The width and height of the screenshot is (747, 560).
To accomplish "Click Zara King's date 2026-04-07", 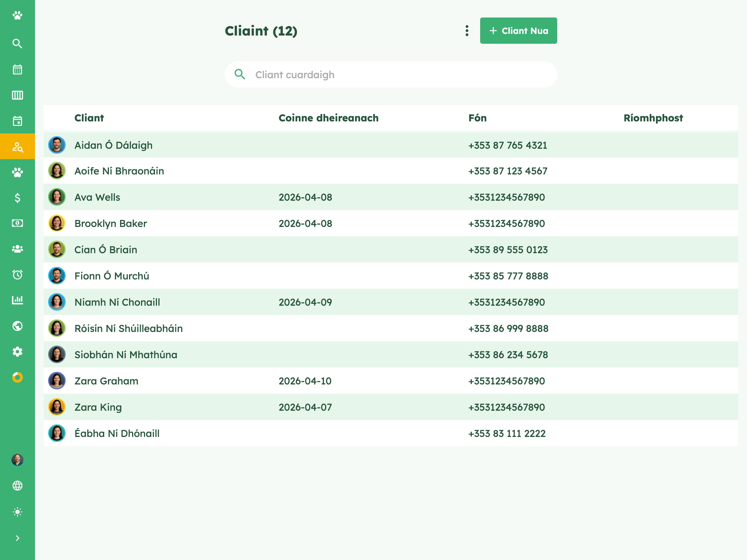I will [305, 407].
